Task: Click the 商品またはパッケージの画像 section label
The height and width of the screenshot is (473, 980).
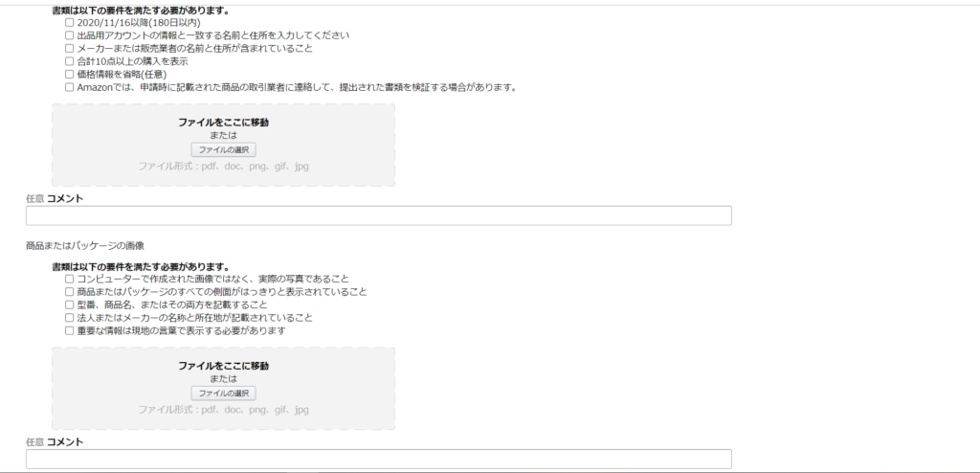Action: coord(85,246)
